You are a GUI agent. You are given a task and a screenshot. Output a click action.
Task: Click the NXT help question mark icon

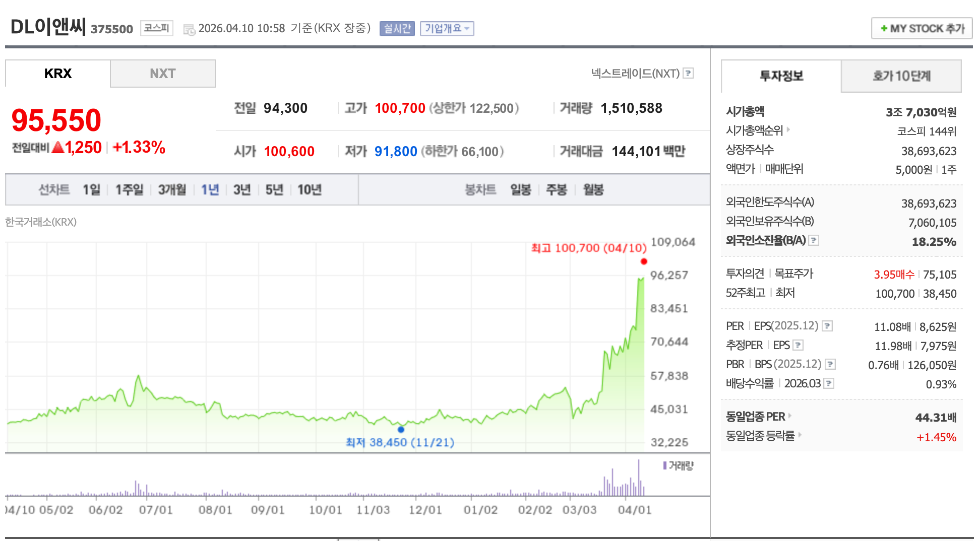[x=688, y=74]
